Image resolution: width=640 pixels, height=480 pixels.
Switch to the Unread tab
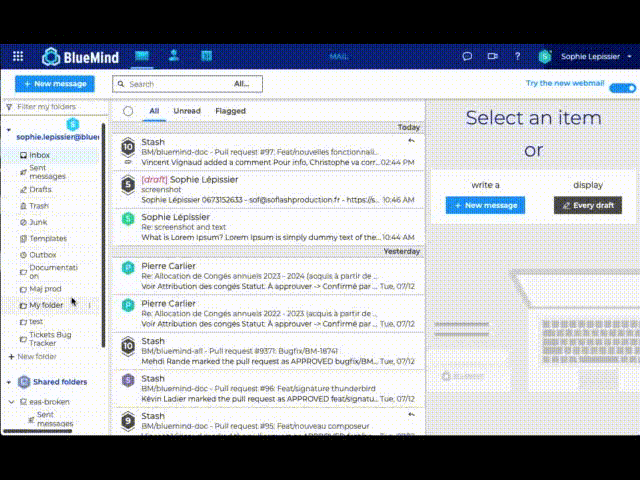187,111
